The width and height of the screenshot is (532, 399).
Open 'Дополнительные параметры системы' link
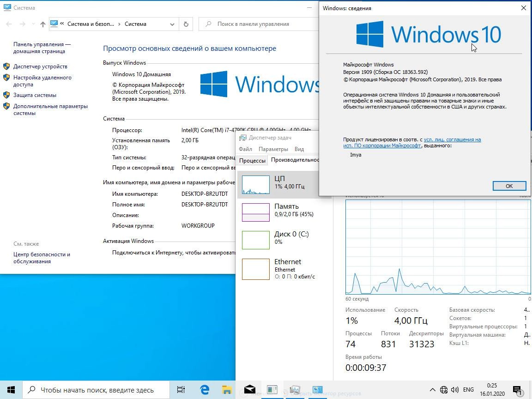[x=50, y=109]
